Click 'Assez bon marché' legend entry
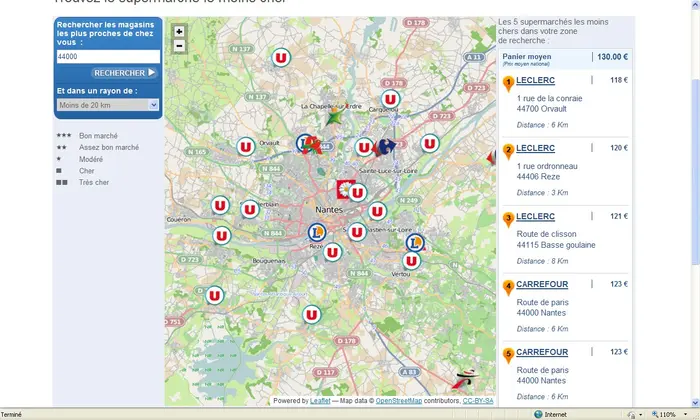The height and width of the screenshot is (420, 700). [109, 147]
